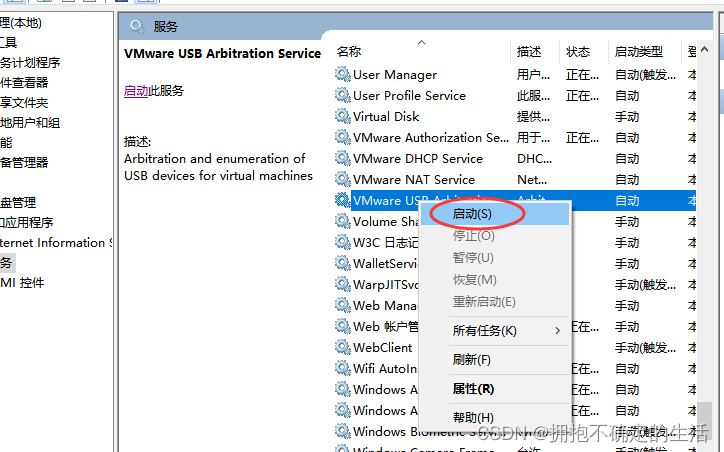
Task: Select 件查看器 in the left tree
Action: point(24,83)
